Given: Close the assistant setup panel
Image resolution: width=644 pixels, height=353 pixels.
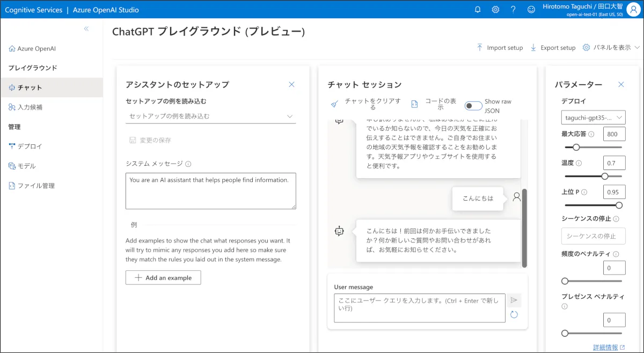Looking at the screenshot, I should (x=291, y=84).
